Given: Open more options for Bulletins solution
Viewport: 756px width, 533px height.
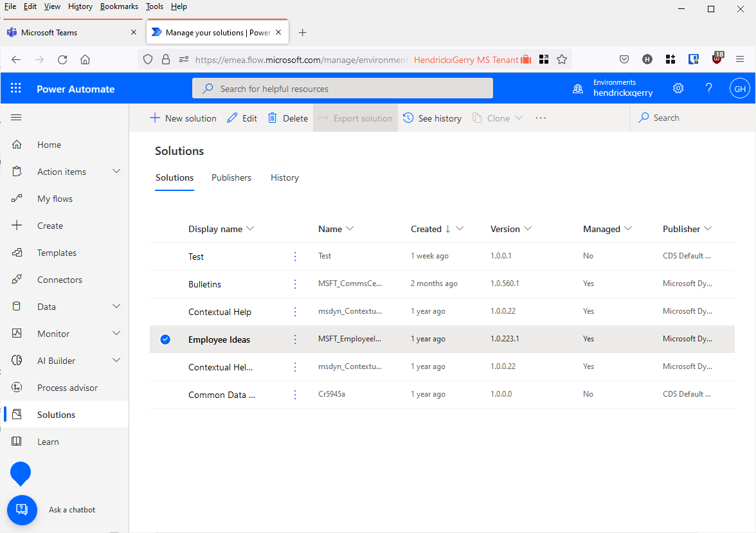Looking at the screenshot, I should [295, 284].
